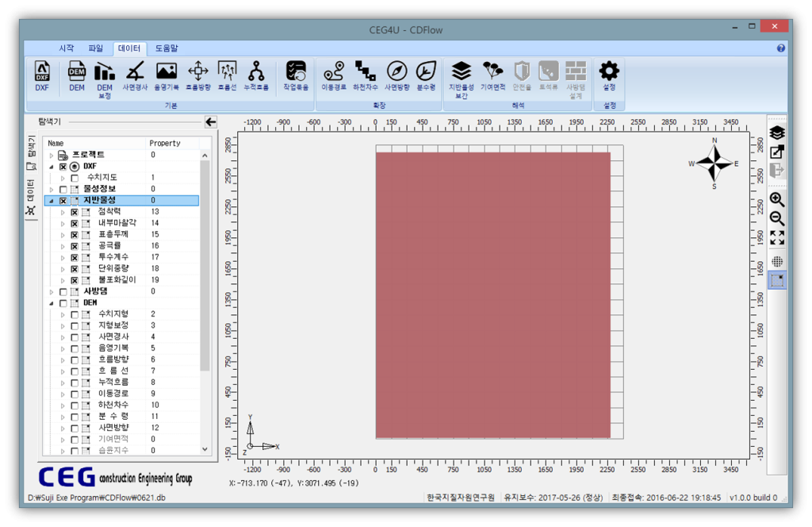Expand the 물성정보 tree node

(52, 189)
